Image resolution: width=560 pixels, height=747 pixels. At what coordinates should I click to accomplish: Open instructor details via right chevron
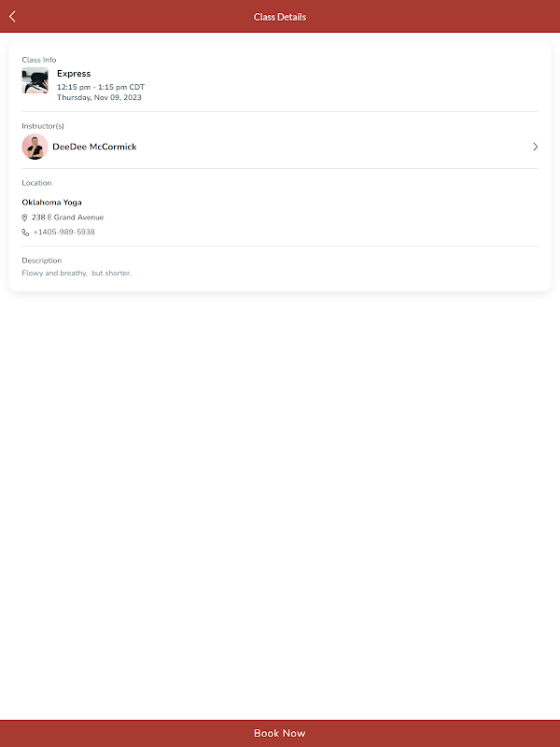click(535, 147)
